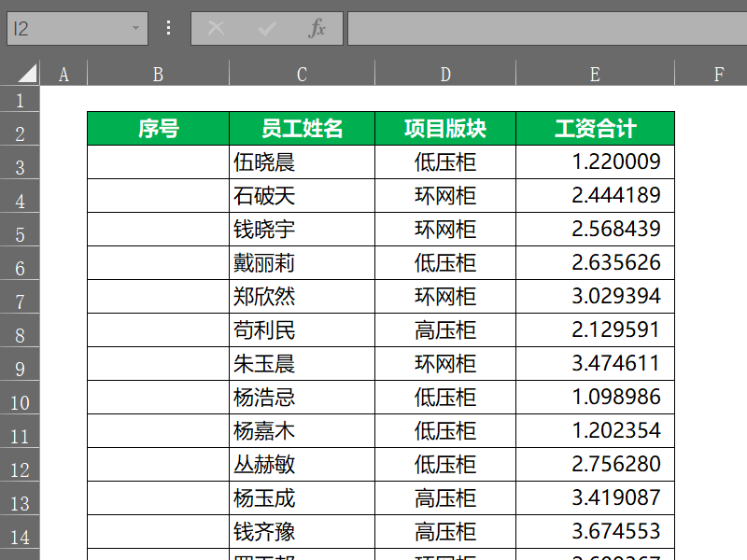Select row 13 header
Screen dimensions: 747x560
tap(20, 498)
